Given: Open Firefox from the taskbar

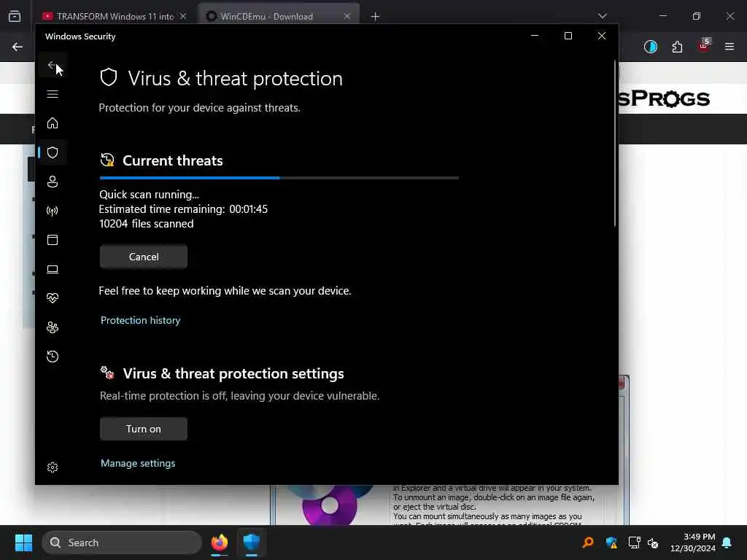Looking at the screenshot, I should (219, 542).
